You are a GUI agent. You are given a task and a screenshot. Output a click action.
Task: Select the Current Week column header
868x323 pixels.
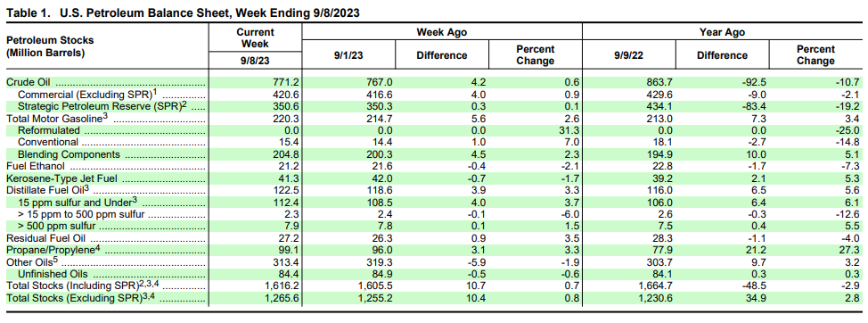coord(255,38)
